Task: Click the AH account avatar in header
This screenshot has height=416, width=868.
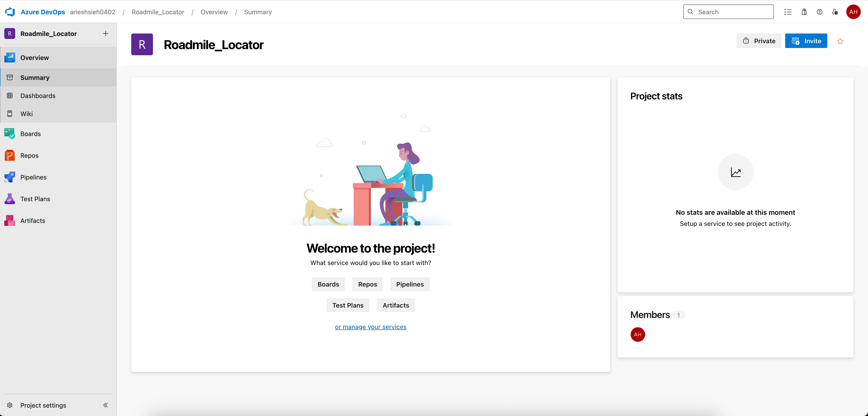Action: [853, 12]
